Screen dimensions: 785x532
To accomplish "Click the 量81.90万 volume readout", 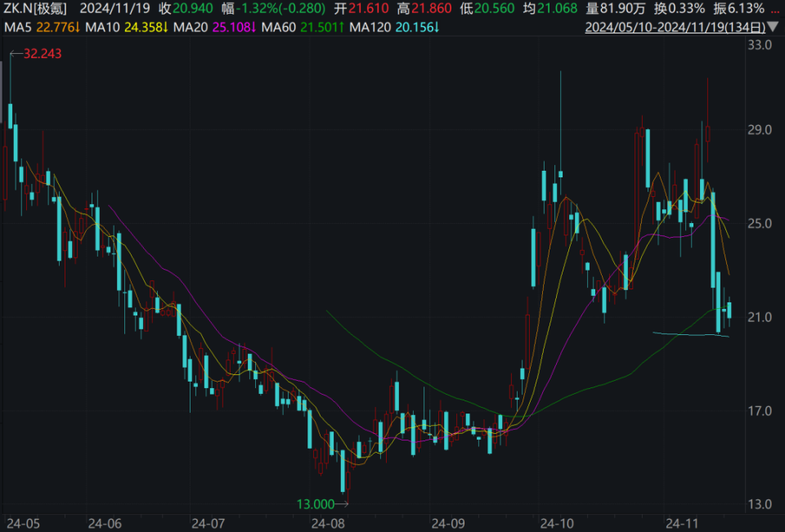I will 616,8.
